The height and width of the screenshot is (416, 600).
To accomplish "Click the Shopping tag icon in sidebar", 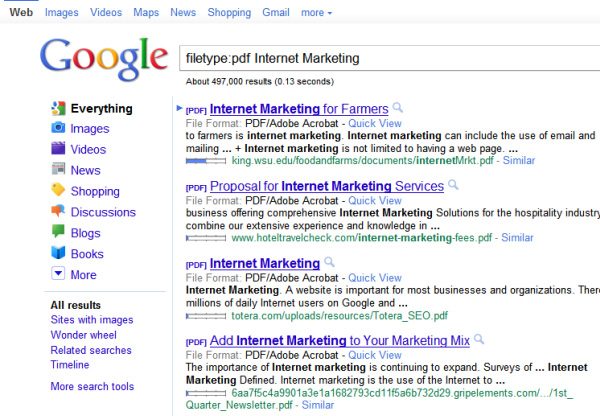I will coord(59,192).
